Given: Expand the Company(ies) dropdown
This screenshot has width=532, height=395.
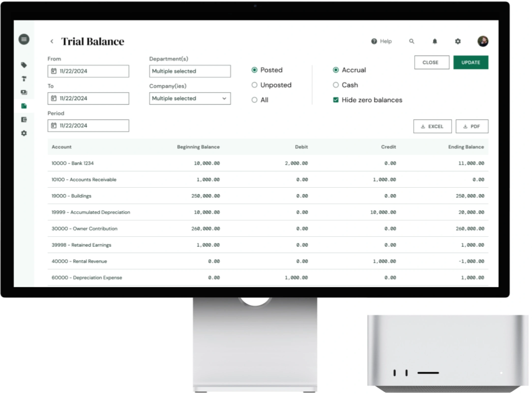Looking at the screenshot, I should pyautogui.click(x=190, y=98).
